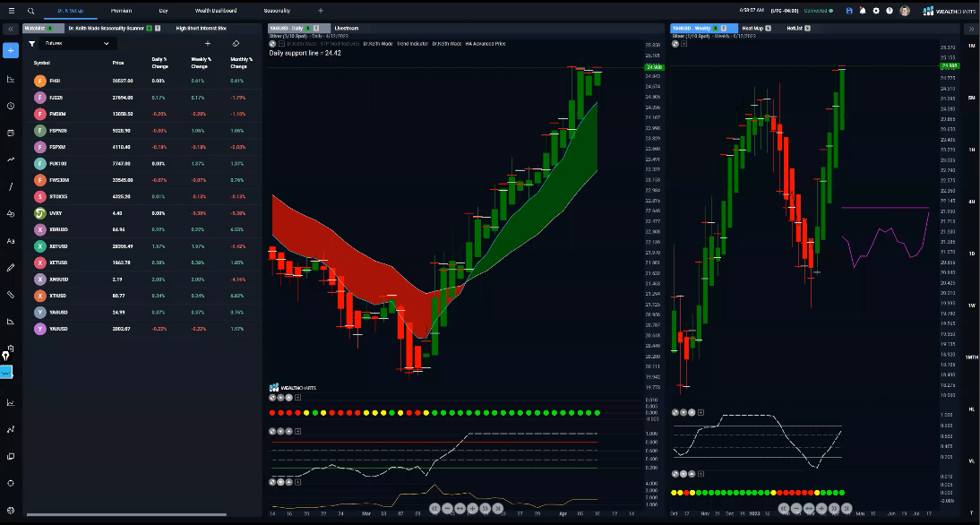The image size is (980, 525).
Task: Switch to the Premium workspace tab
Action: point(121,11)
